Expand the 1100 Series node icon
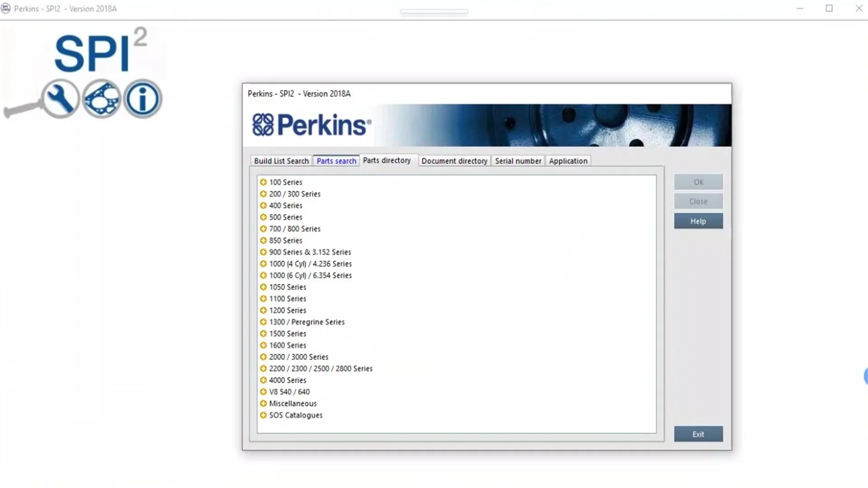This screenshot has height=488, width=868. (x=263, y=299)
